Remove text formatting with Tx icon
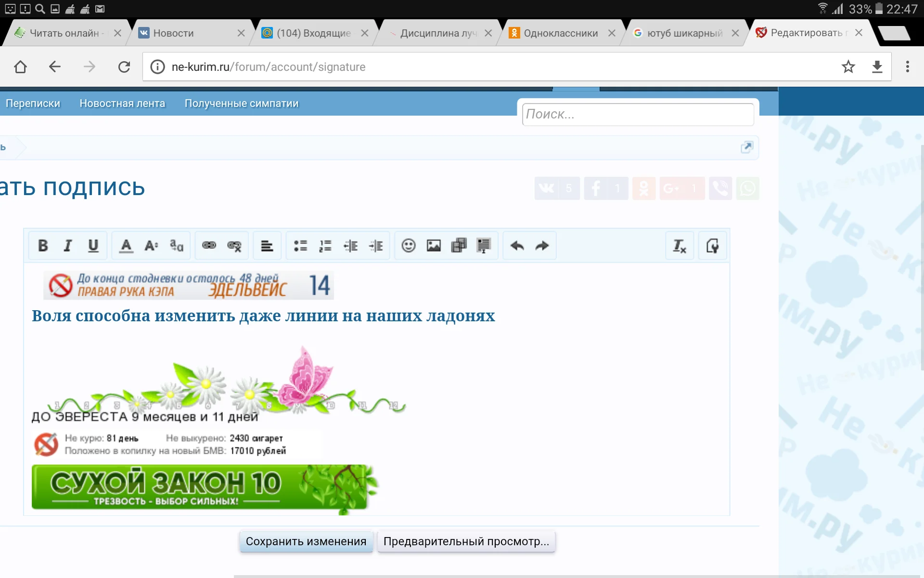 pos(679,246)
